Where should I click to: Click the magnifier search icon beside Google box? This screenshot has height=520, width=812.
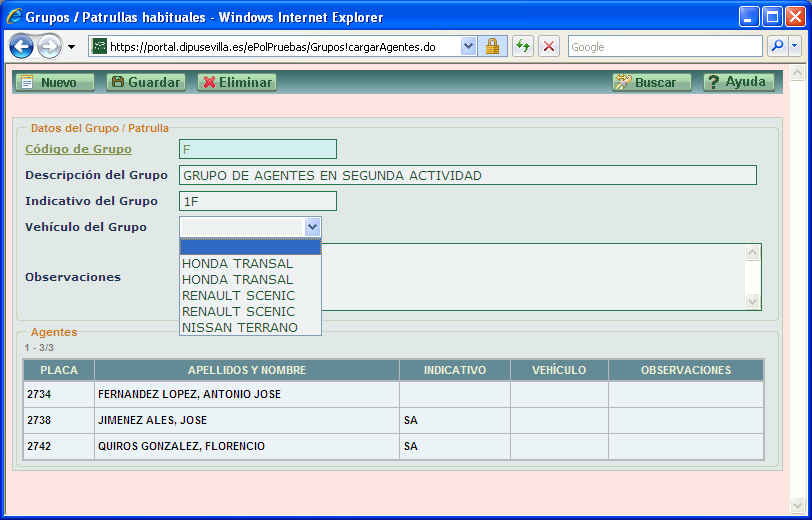click(x=776, y=47)
